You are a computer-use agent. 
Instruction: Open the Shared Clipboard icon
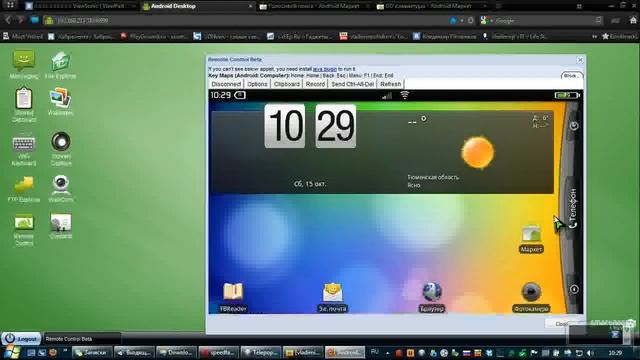pyautogui.click(x=24, y=104)
